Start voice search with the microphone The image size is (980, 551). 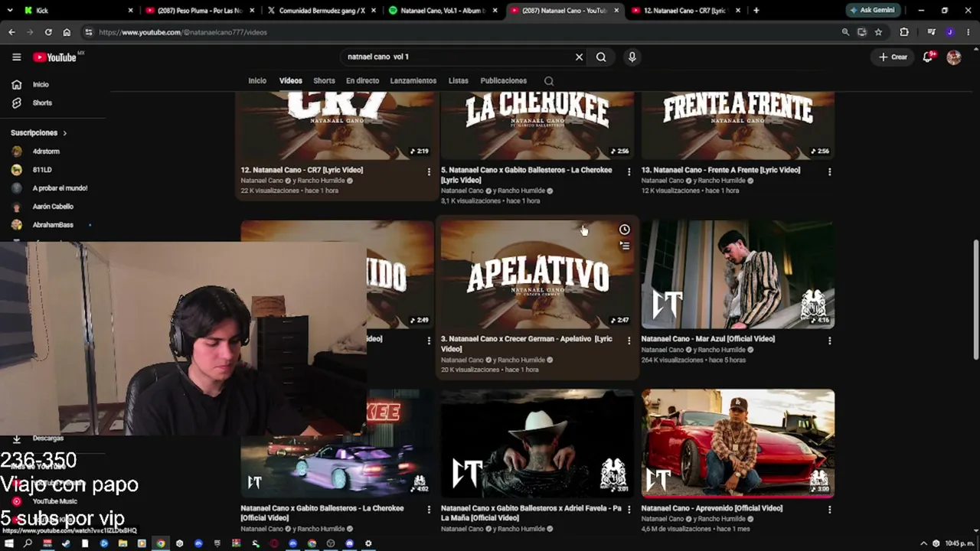click(x=632, y=57)
